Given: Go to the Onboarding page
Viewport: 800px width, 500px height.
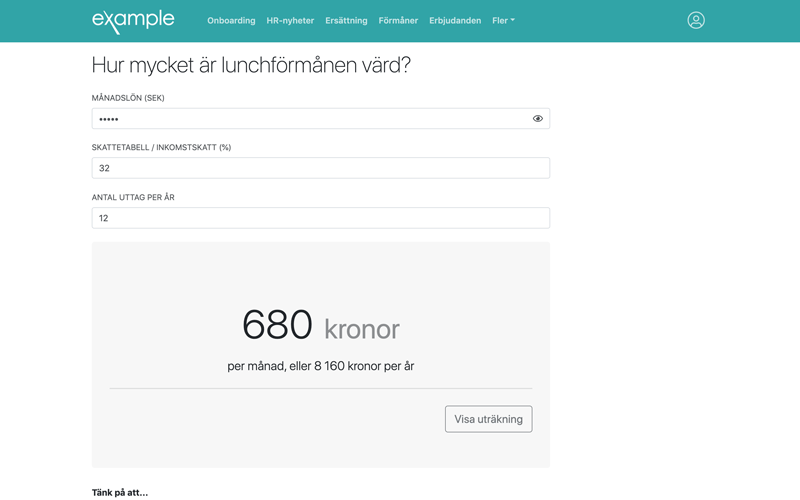Looking at the screenshot, I should (x=231, y=21).
